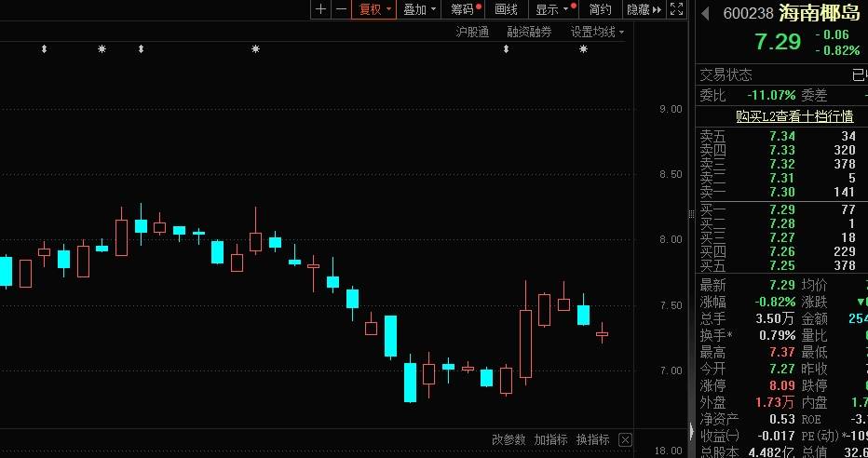
Task: Click the rightmost star event marker above the chart
Action: (x=583, y=48)
